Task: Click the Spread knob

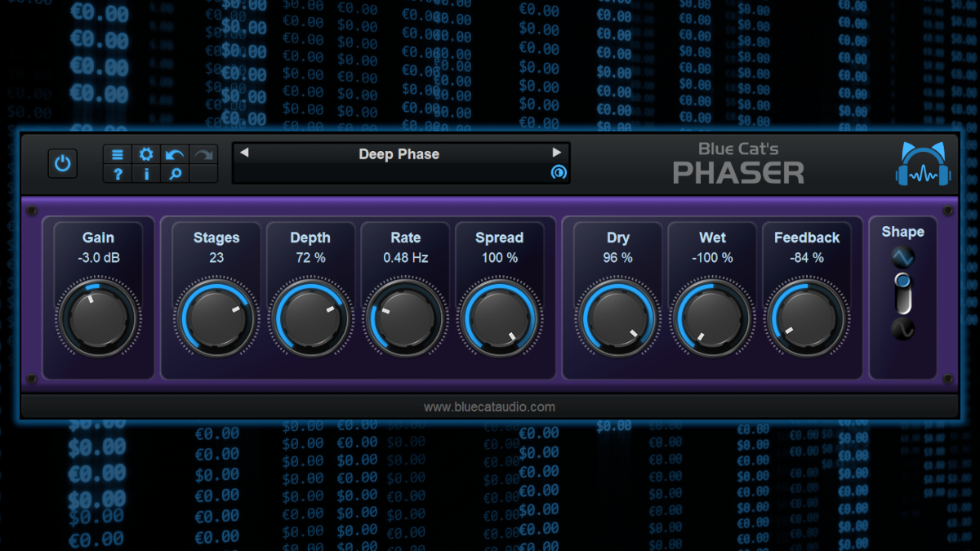Action: click(x=499, y=318)
